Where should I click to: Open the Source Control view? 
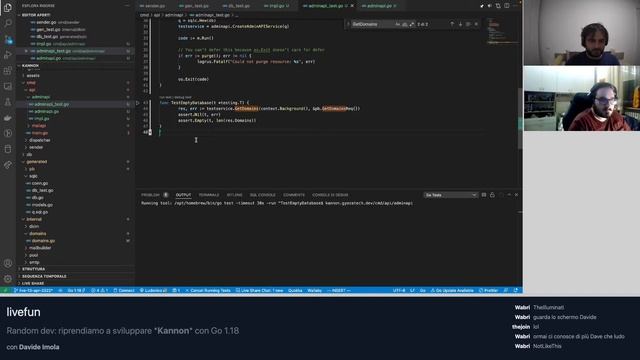tap(8, 39)
